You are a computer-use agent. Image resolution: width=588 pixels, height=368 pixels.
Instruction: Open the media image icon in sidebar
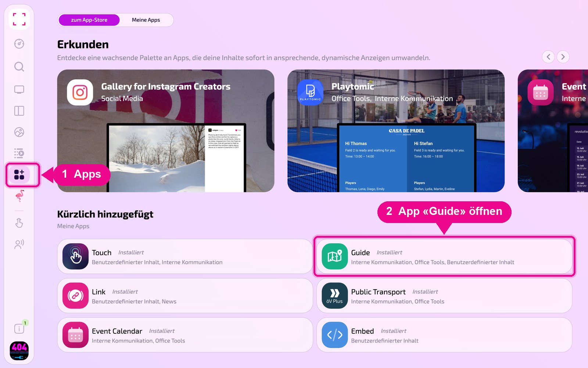pos(19,132)
